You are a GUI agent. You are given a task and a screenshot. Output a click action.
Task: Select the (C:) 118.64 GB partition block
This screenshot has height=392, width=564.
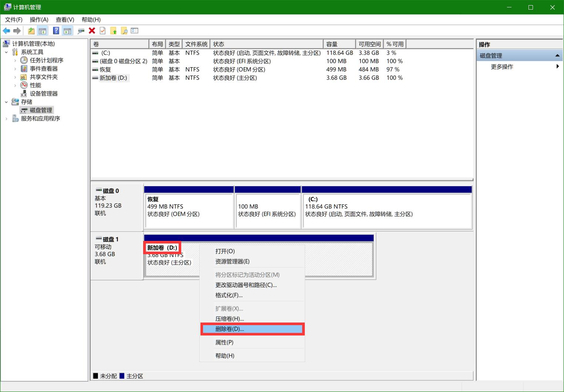[387, 211]
